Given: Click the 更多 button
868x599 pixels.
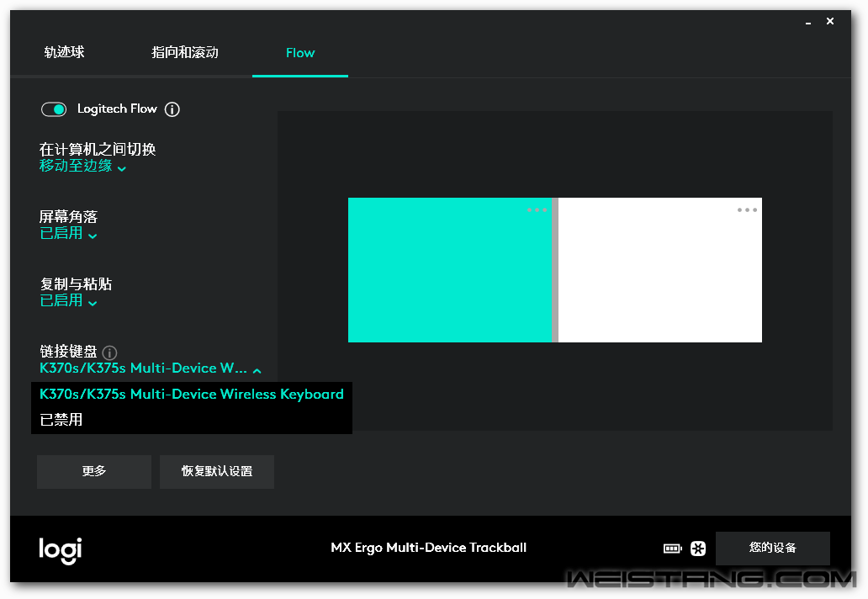Looking at the screenshot, I should click(x=94, y=472).
